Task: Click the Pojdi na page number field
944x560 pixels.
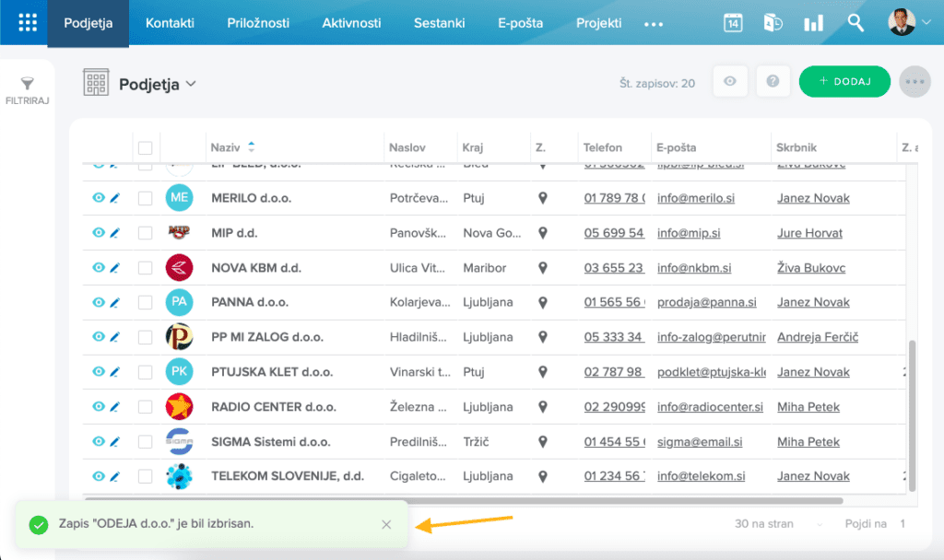Action: click(903, 524)
